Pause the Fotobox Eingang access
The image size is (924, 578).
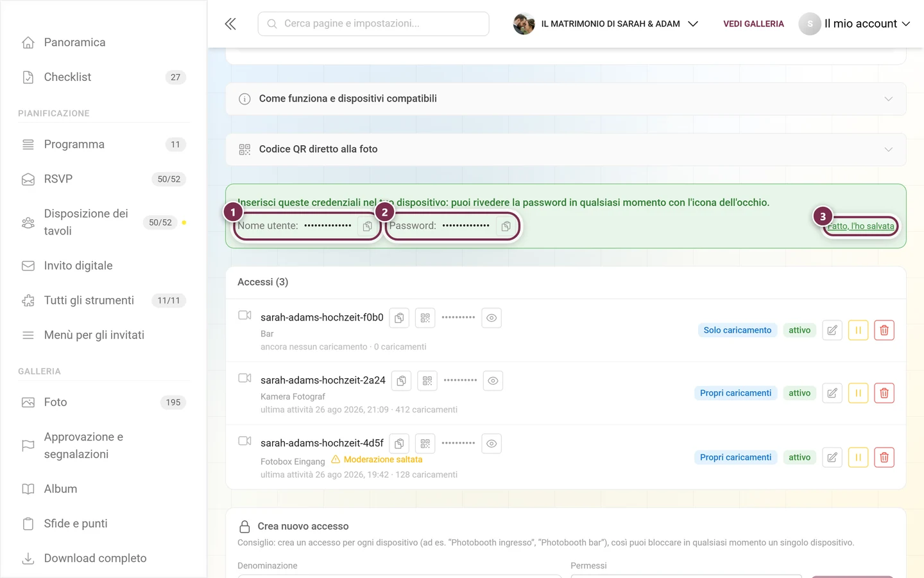[x=858, y=457]
